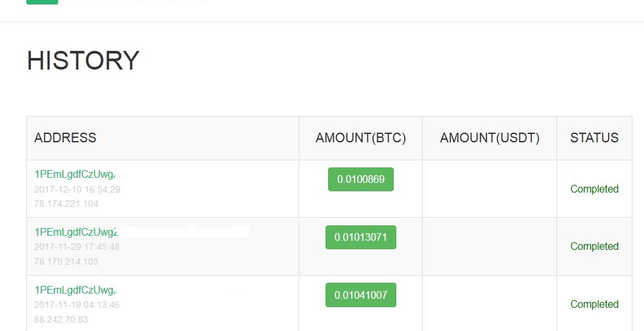Open the address link dated 2017-12-10
The width and height of the screenshot is (644, 331).
click(75, 175)
